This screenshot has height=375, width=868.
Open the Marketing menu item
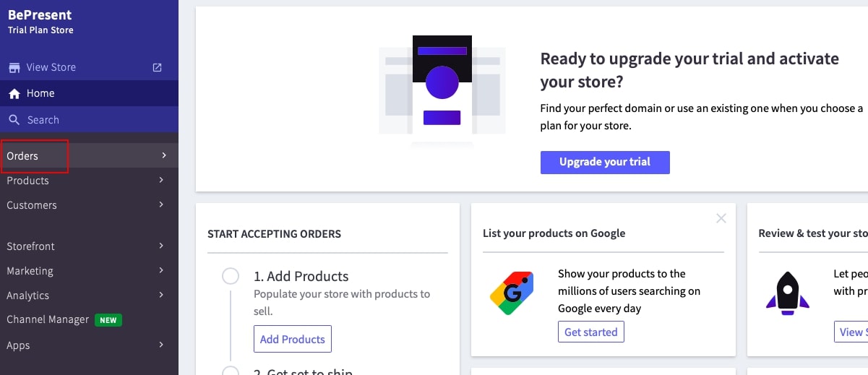(30, 271)
